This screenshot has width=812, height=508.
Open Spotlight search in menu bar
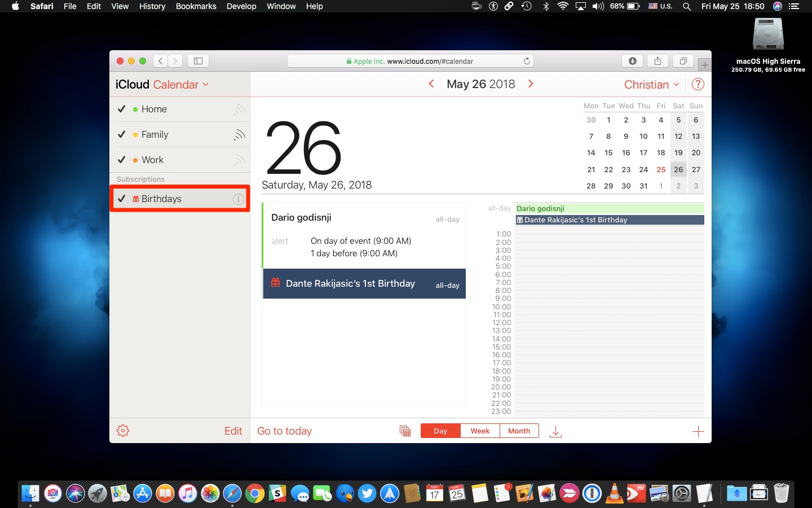pyautogui.click(x=686, y=6)
